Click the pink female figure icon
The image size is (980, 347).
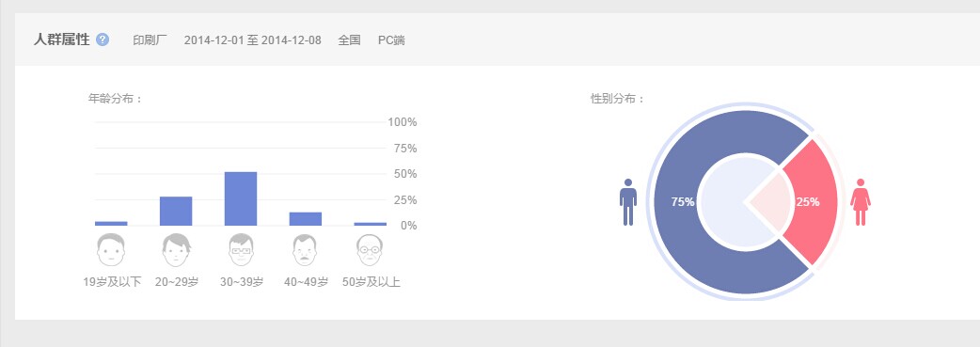[861, 202]
